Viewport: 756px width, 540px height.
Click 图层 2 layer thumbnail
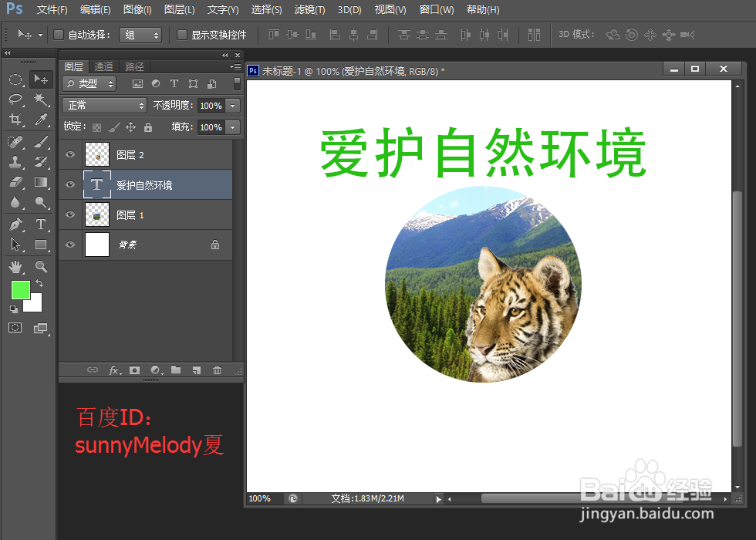(x=97, y=154)
